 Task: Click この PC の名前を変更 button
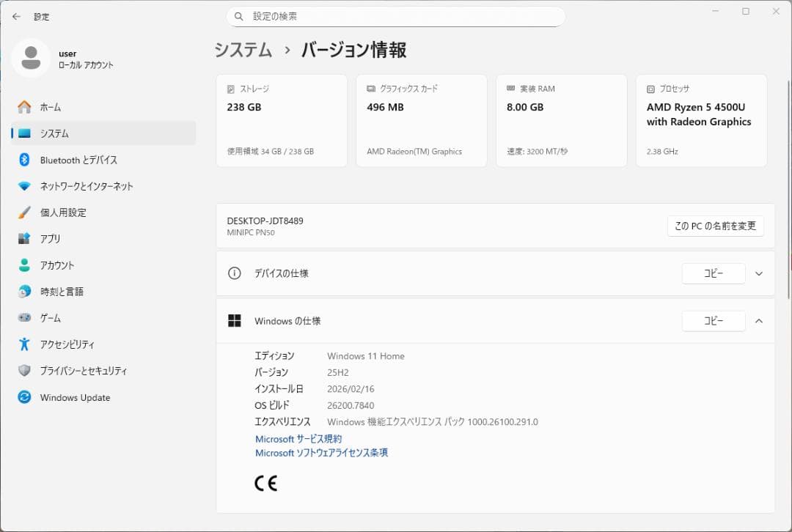pos(715,226)
